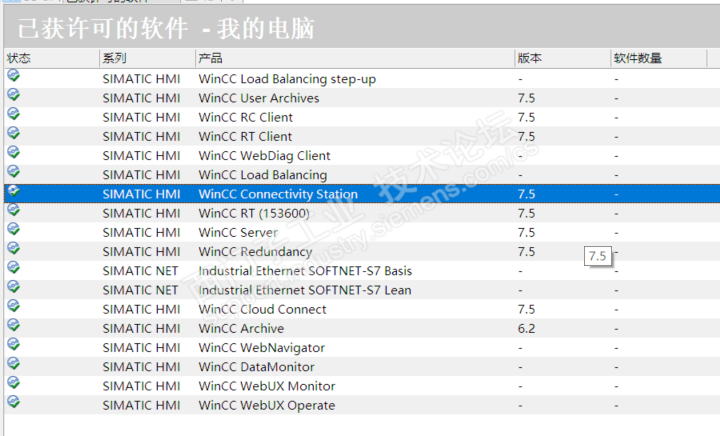Click the 7.5 tooltip popup

[x=598, y=256]
